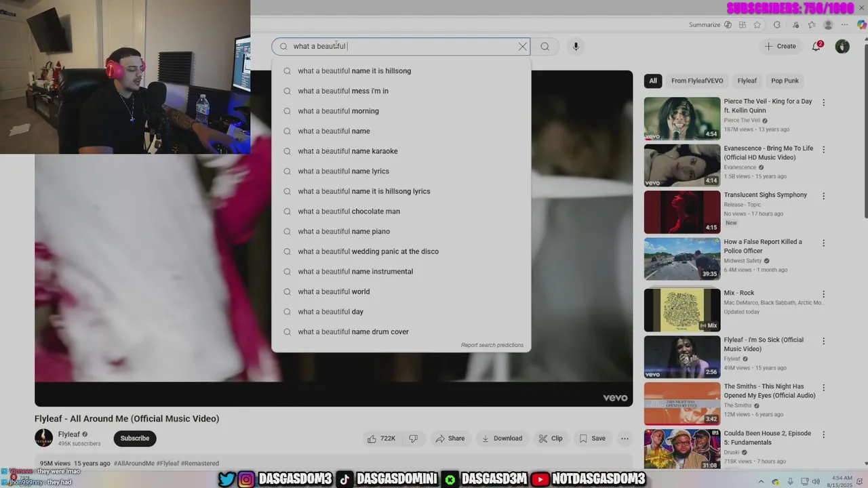The width and height of the screenshot is (868, 488).
Task: Open browser media control music icon
Action: tap(795, 25)
